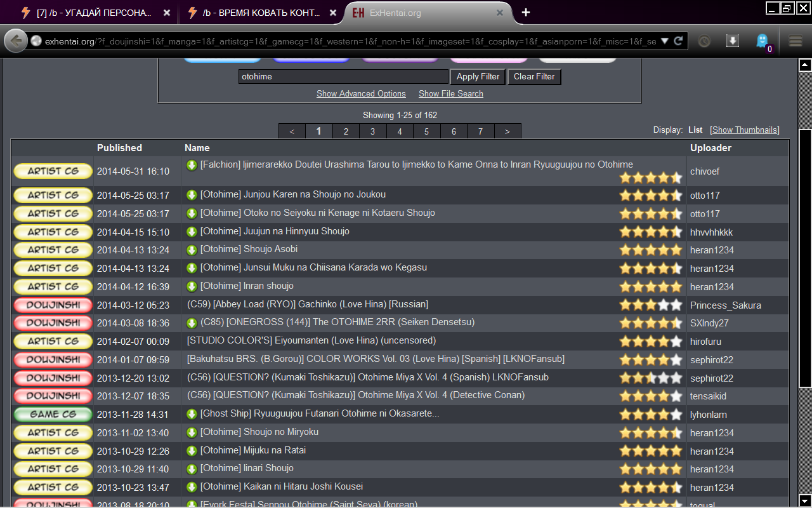Open uploader SXlndy27's link

709,323
